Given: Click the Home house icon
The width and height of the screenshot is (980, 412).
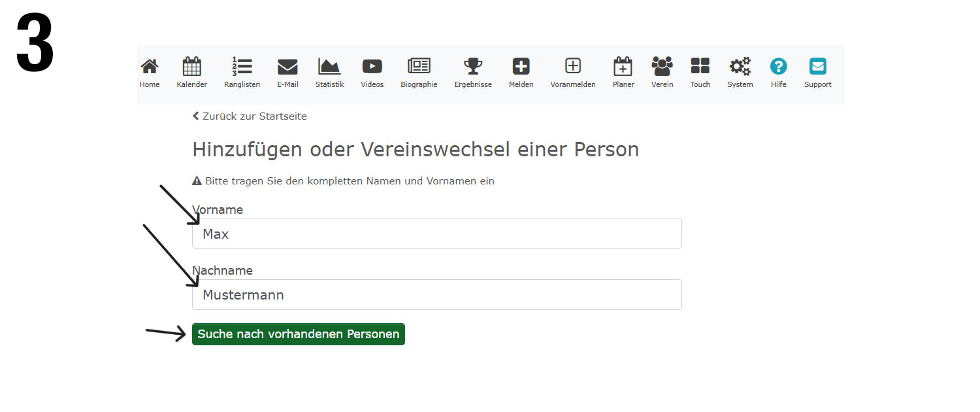Looking at the screenshot, I should click(x=150, y=67).
